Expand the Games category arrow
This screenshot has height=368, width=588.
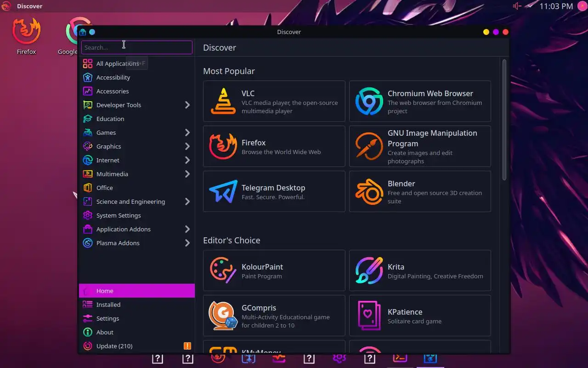[x=187, y=132]
